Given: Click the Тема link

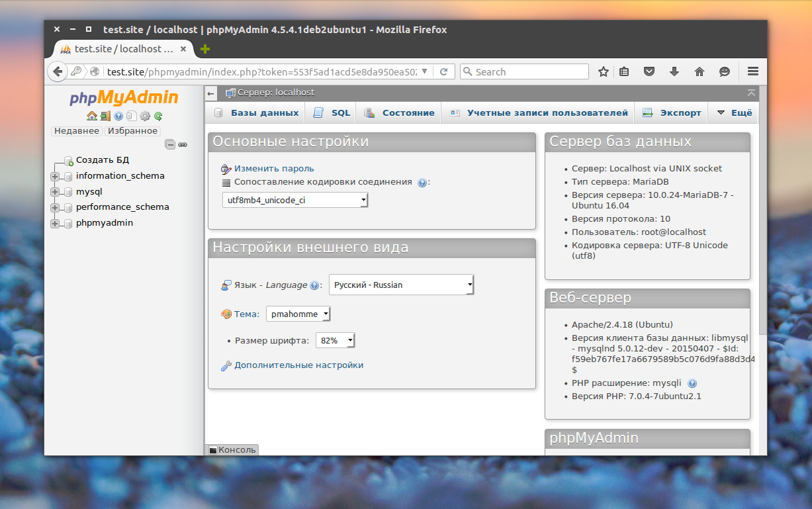Looking at the screenshot, I should [247, 314].
